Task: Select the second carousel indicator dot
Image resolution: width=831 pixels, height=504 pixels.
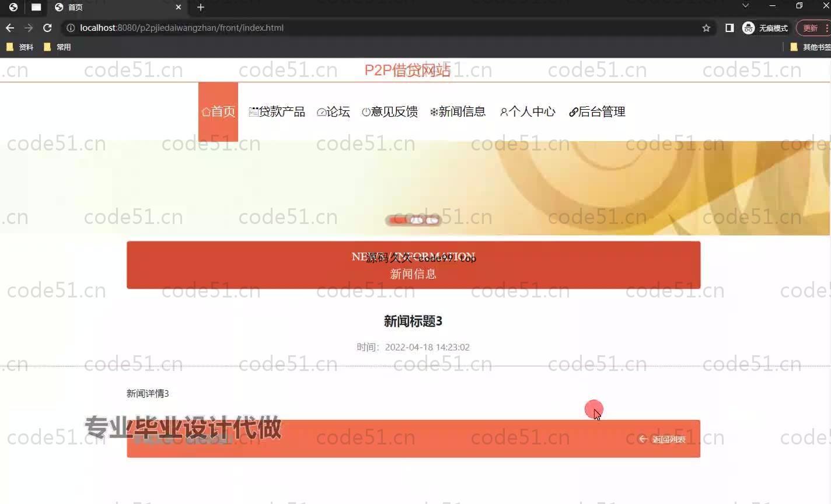Action: coord(416,220)
